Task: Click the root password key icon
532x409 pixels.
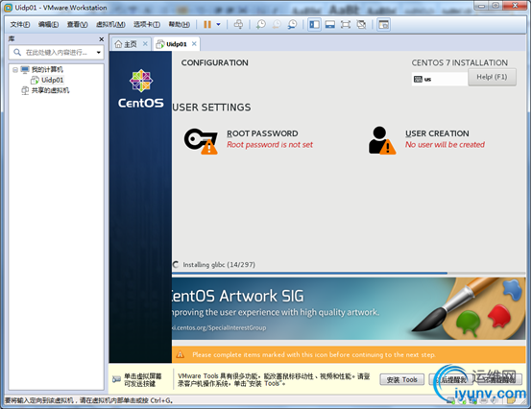Action: pyautogui.click(x=201, y=141)
